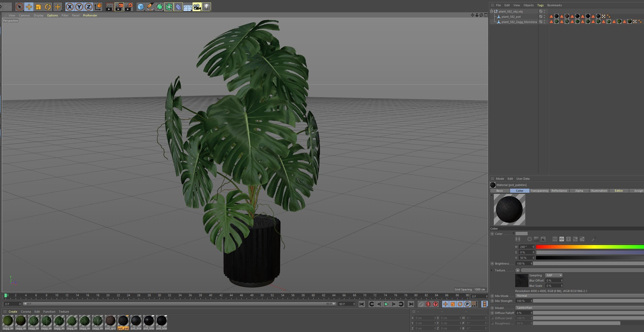Add a Camera object from toolbar
Viewport: 644px width, 332px height.
[197, 7]
